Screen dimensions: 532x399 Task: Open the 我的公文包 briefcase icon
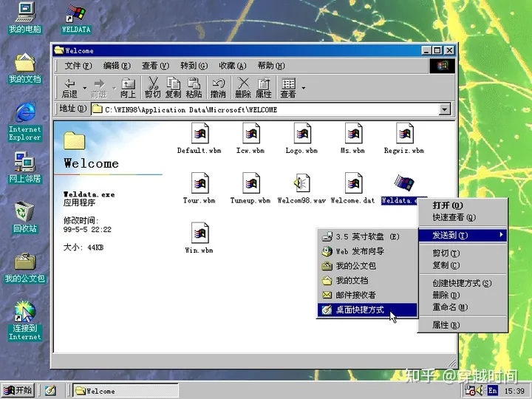point(25,268)
